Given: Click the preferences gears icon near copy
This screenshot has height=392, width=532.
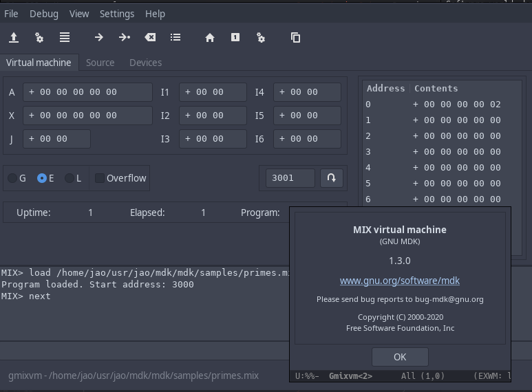Looking at the screenshot, I should tap(261, 37).
